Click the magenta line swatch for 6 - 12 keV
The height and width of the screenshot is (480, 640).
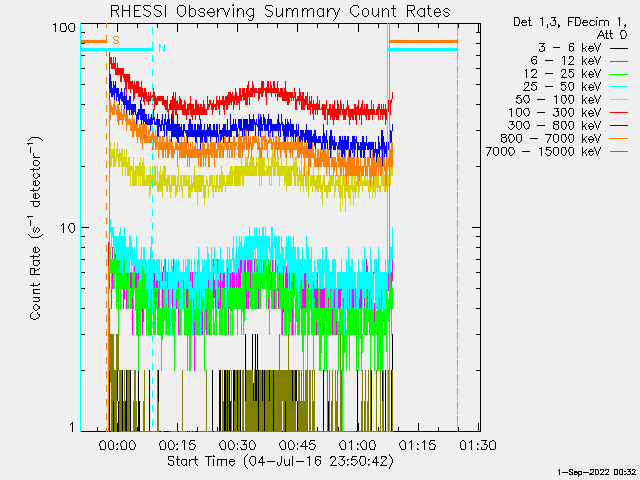(619, 62)
